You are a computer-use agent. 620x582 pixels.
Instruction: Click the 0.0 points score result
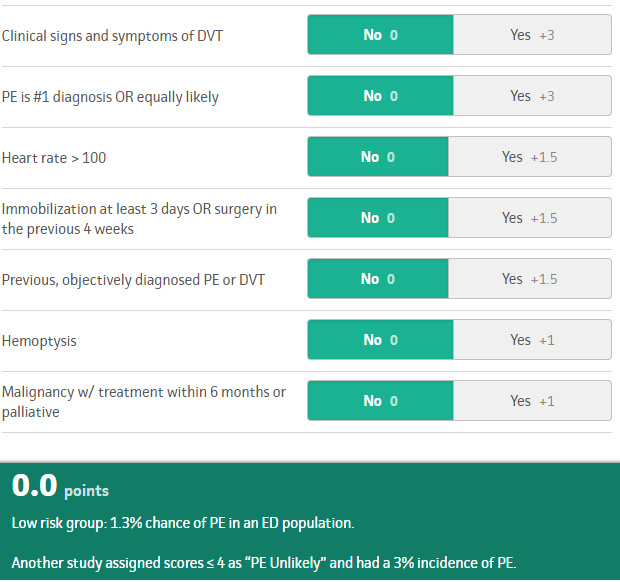(60, 486)
